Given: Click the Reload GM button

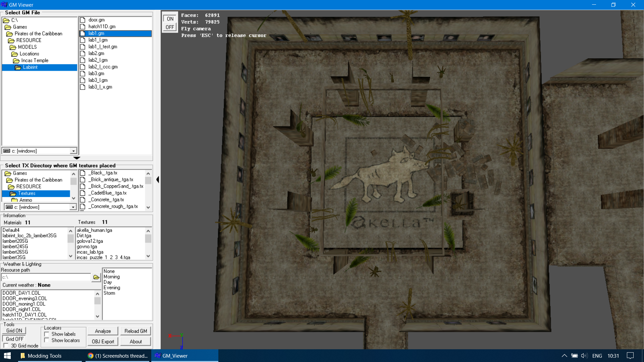Looking at the screenshot, I should click(x=136, y=331).
